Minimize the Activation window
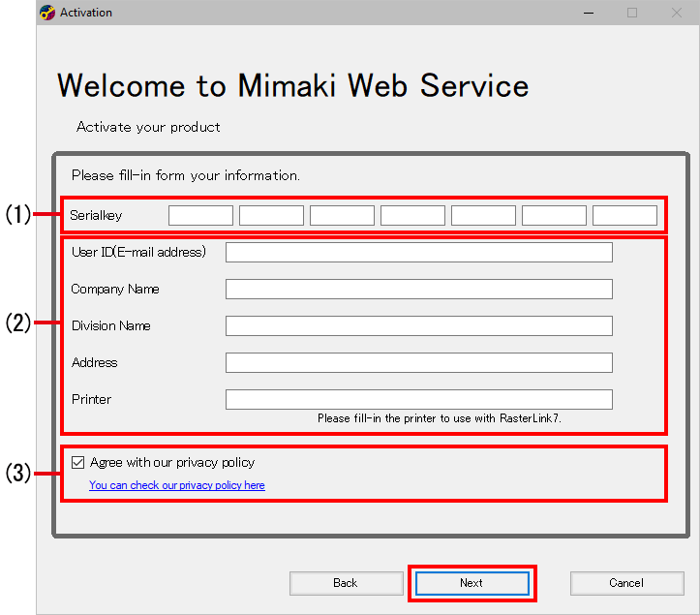 coord(589,13)
